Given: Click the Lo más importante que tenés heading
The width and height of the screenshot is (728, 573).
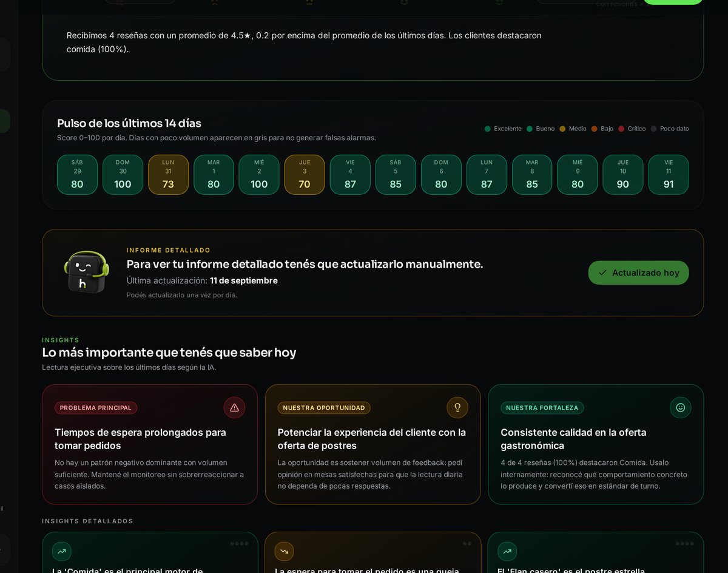Looking at the screenshot, I should click(x=169, y=353).
